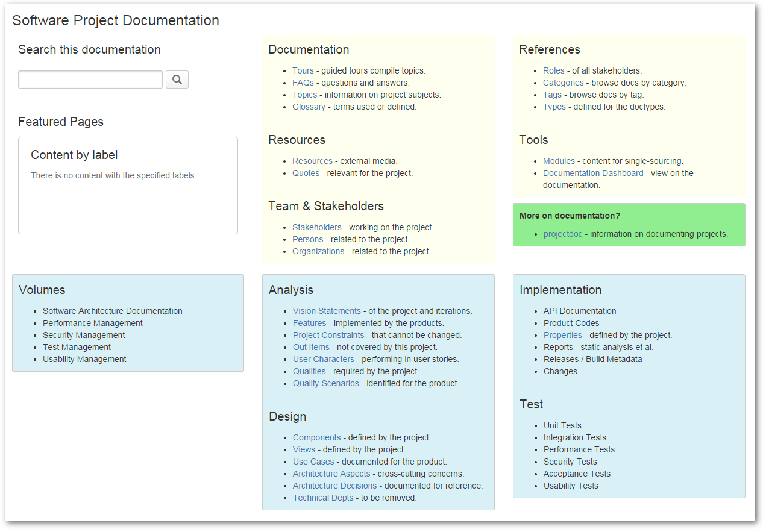
Task: Open the FAQs link
Action: coord(303,83)
